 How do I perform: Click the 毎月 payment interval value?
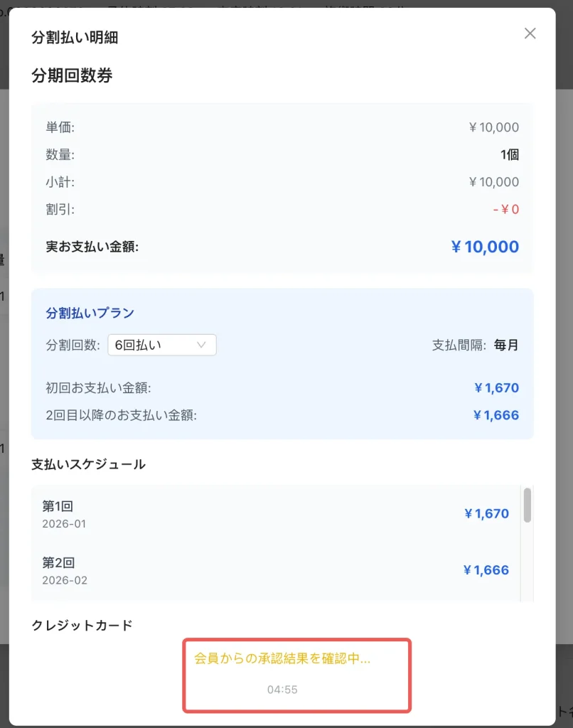click(506, 346)
